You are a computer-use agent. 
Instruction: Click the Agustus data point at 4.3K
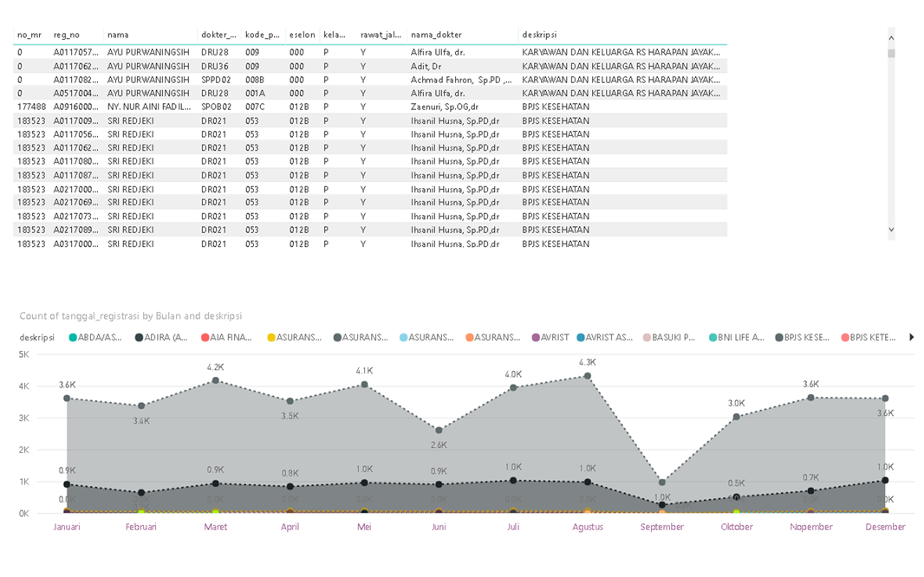(x=588, y=376)
